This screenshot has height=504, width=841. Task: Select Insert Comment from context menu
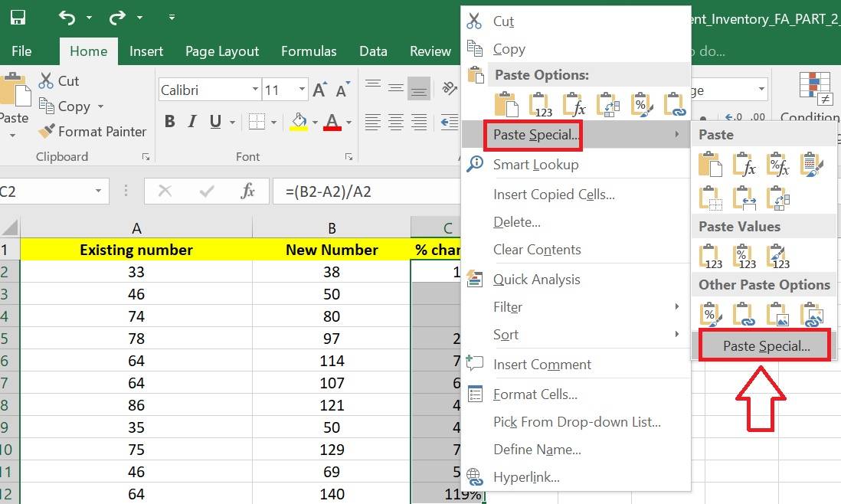tap(542, 365)
